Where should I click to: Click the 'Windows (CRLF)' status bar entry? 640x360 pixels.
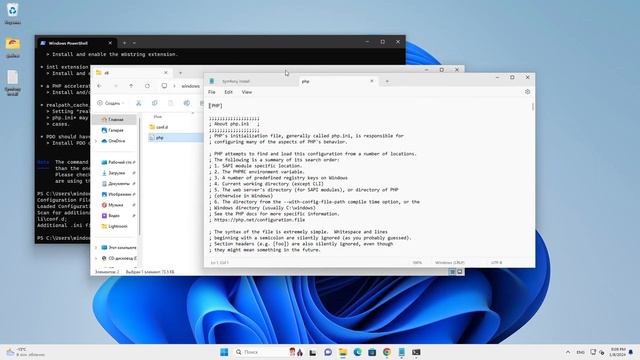[450, 262]
